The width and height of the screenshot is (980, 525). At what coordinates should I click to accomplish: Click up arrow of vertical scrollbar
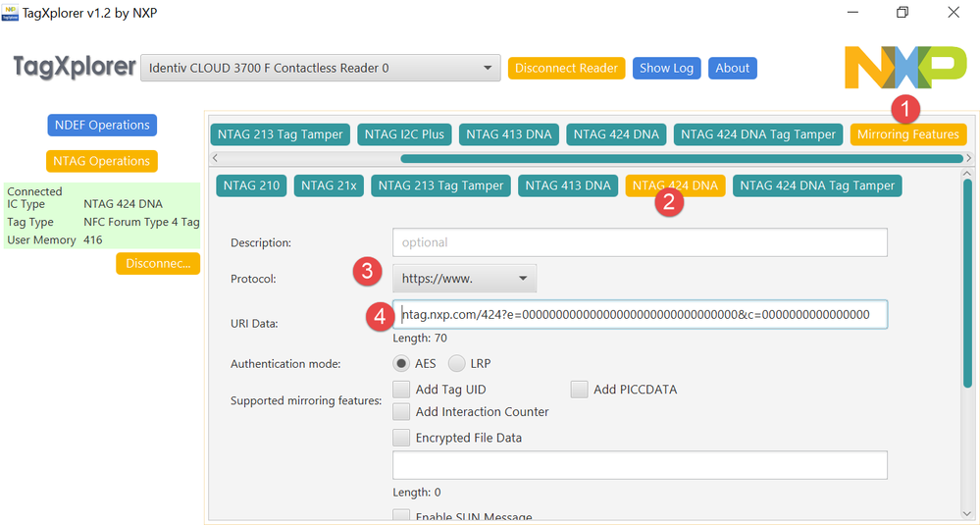point(968,173)
